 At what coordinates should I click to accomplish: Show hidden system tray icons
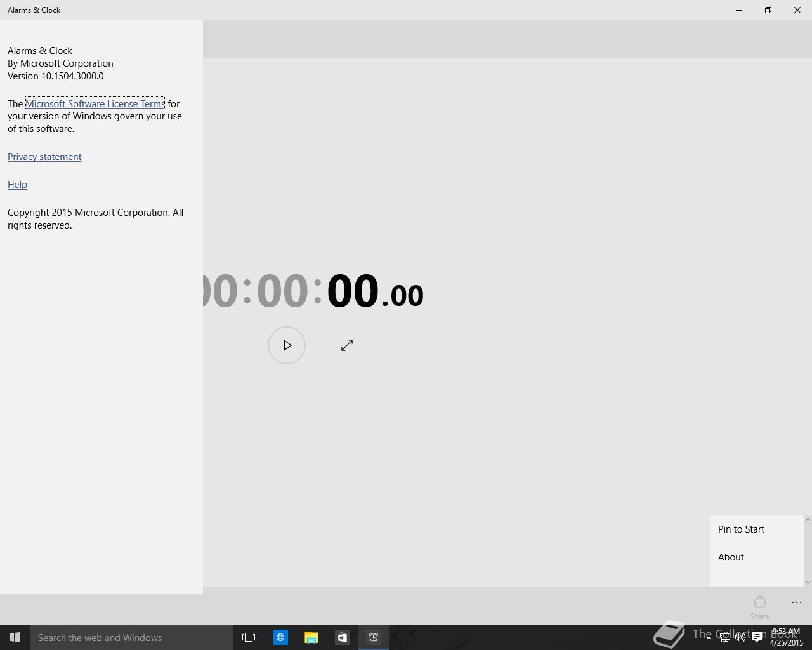(709, 637)
